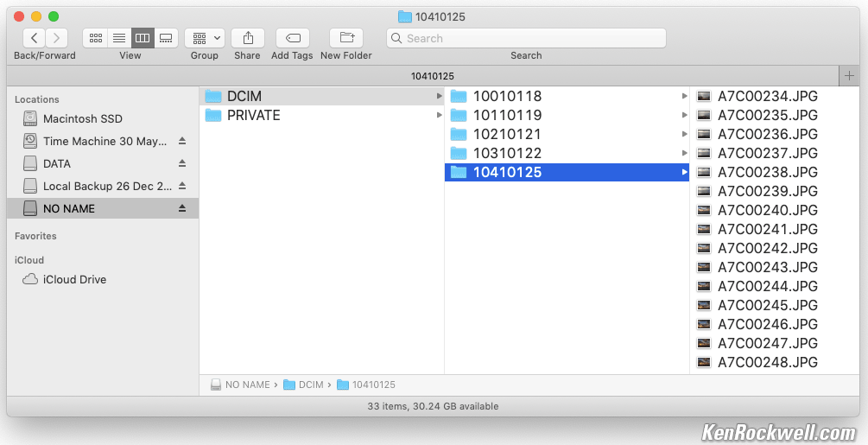Click the Share button
This screenshot has height=445, width=868.
pyautogui.click(x=247, y=38)
